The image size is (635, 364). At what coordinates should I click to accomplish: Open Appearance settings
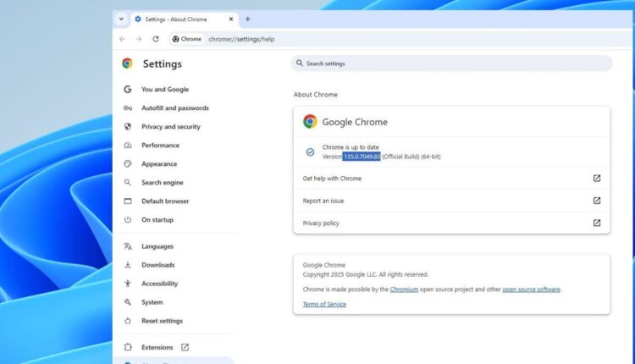click(x=159, y=164)
